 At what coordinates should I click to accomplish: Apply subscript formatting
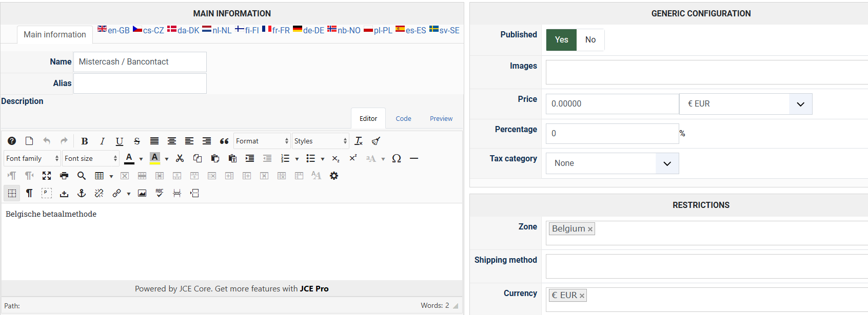pyautogui.click(x=336, y=158)
